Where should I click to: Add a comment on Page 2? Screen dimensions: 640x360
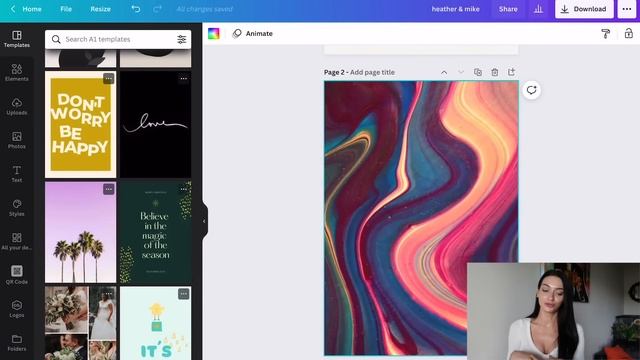click(531, 90)
